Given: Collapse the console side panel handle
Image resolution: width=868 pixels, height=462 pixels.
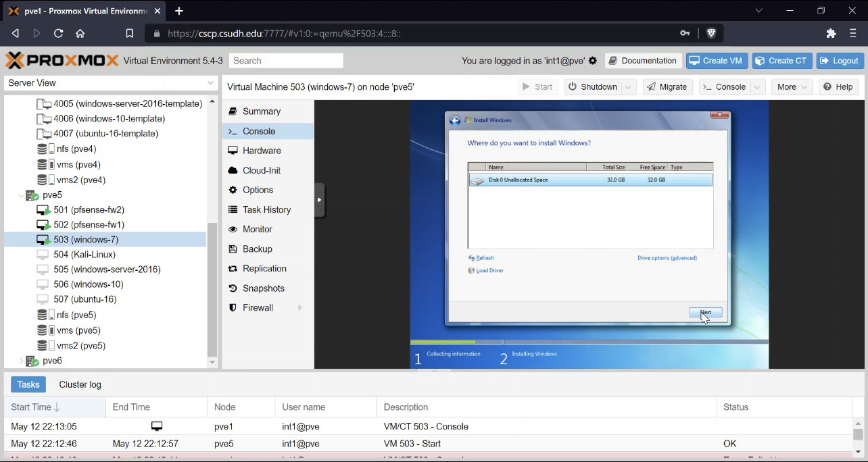Looking at the screenshot, I should (320, 200).
